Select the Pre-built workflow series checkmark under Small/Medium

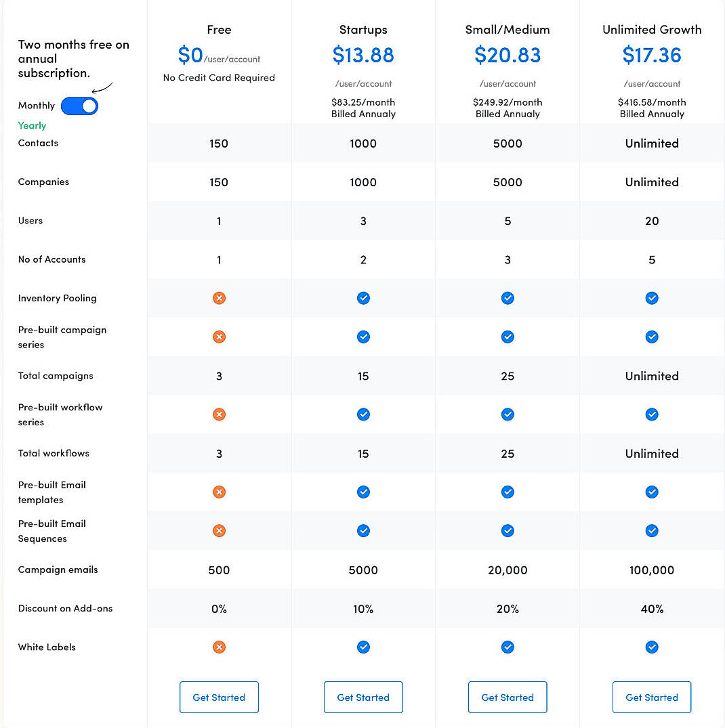[x=507, y=414]
